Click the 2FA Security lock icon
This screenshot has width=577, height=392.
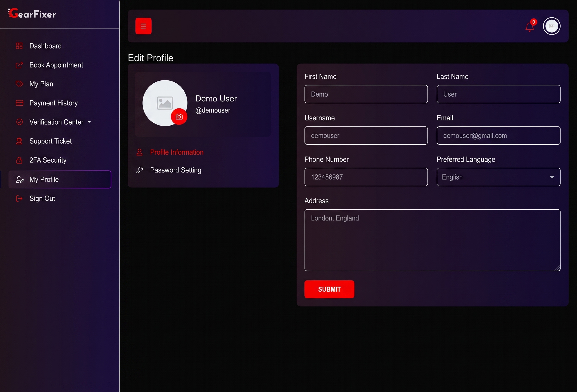(19, 160)
